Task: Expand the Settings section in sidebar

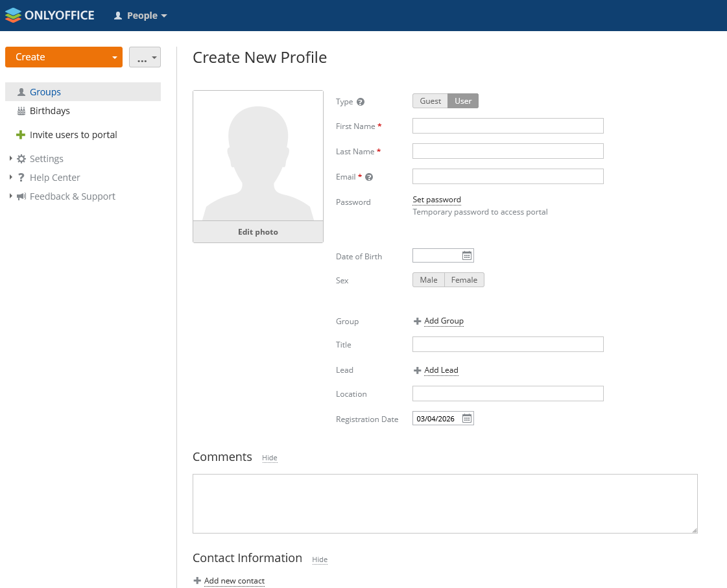Action: pos(11,159)
